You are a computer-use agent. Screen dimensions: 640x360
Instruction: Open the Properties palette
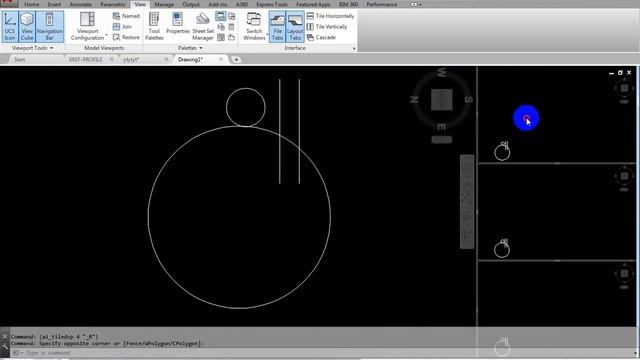[x=178, y=24]
